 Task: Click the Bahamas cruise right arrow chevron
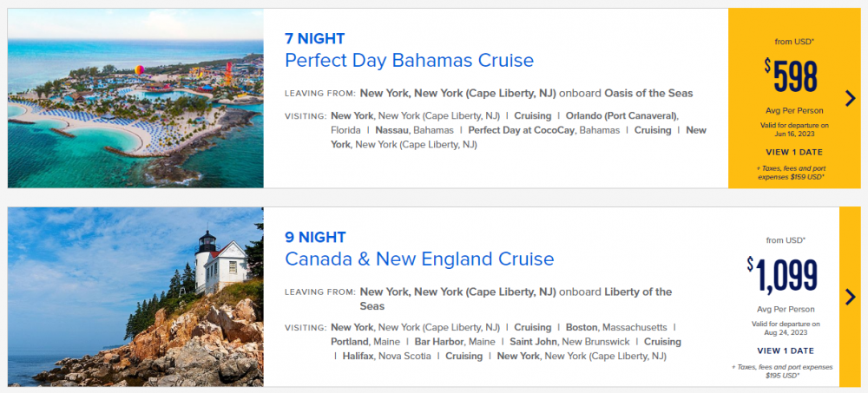coord(851,99)
